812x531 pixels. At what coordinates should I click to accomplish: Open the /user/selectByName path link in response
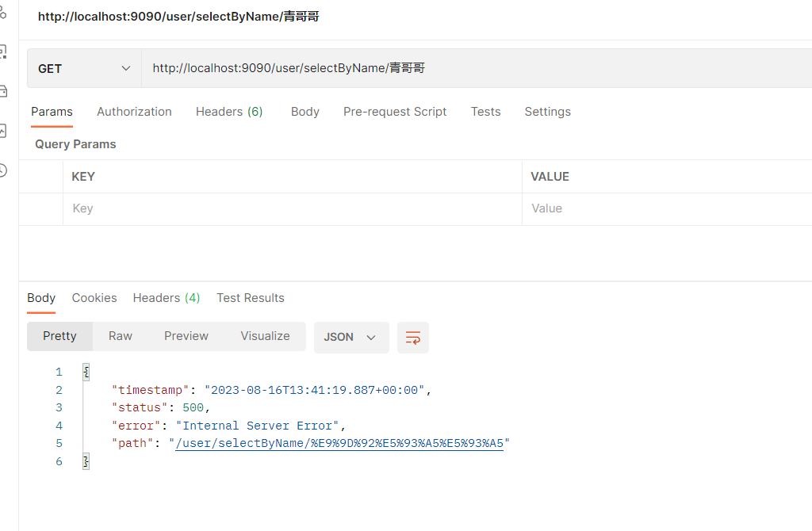coord(339,444)
